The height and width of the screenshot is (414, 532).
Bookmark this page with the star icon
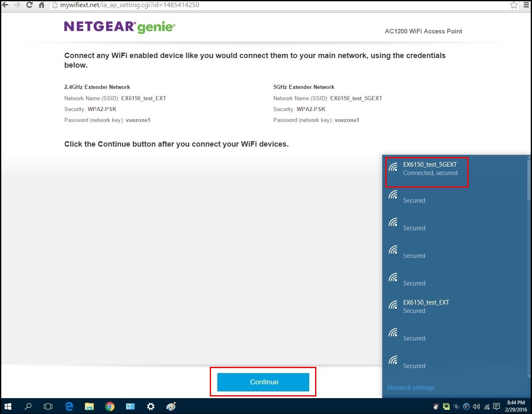coord(514,5)
